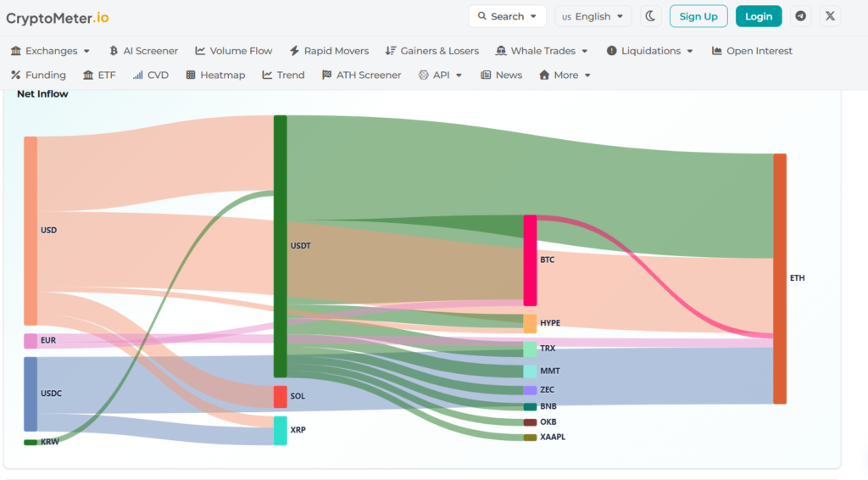This screenshot has width=868, height=480.
Task: Click the Rapid Movers bolt icon
Action: point(294,51)
